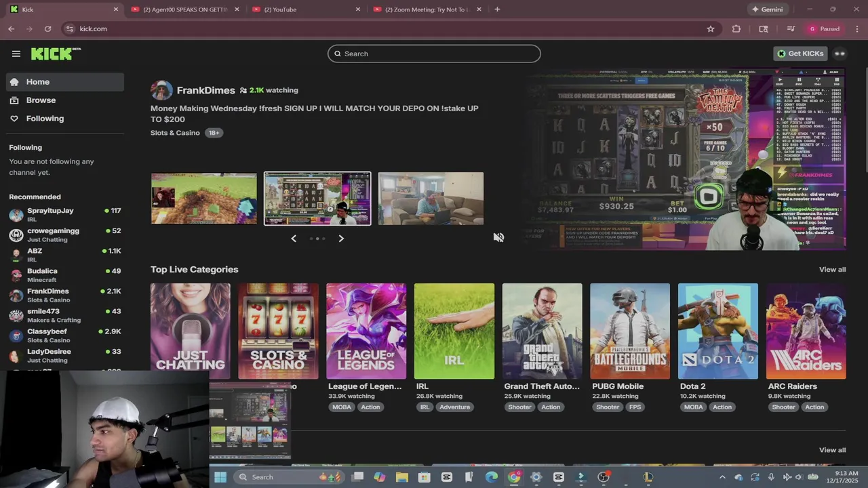Bookmark this page with the star icon
Screen dimensions: 868x488
click(x=711, y=29)
